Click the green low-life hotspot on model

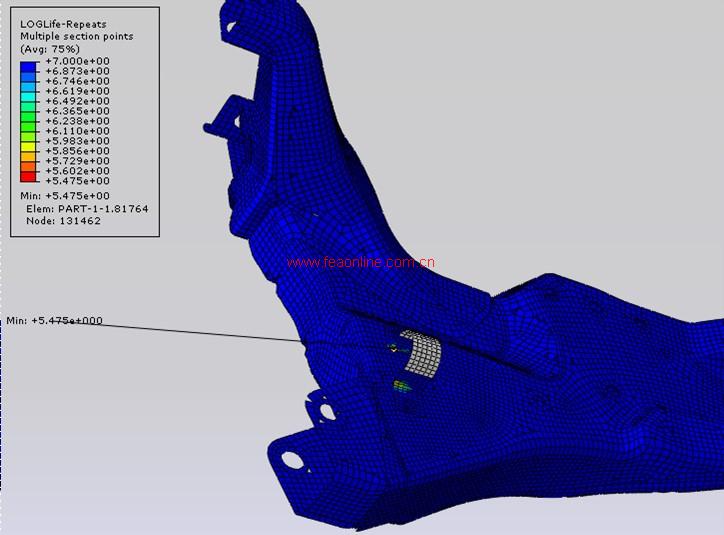click(401, 386)
